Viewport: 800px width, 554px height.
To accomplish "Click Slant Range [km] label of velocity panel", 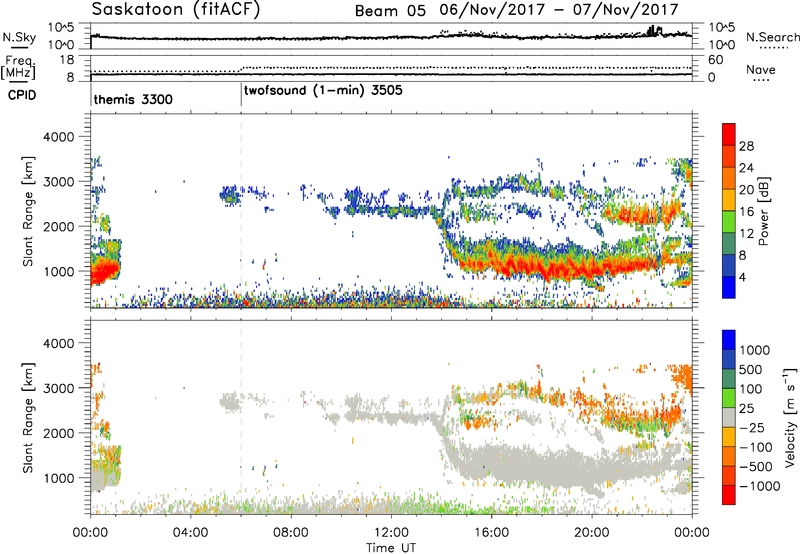I will (28, 418).
